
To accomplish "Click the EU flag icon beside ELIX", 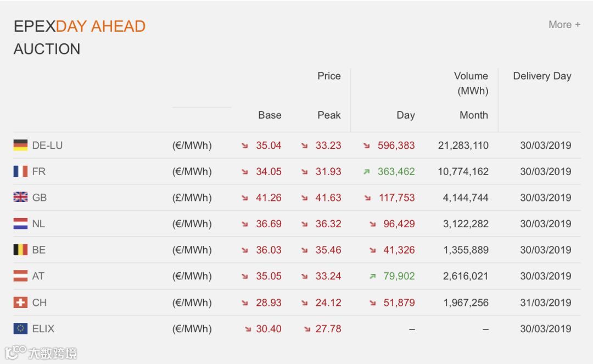I will click(x=20, y=329).
